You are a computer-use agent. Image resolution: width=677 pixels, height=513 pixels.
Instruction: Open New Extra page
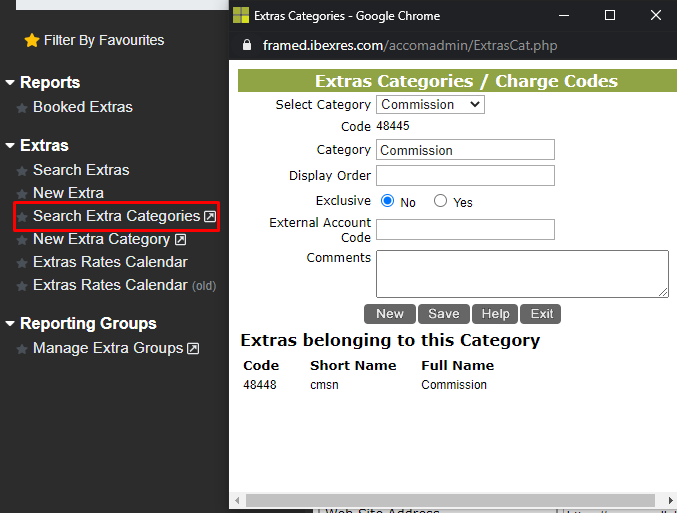point(68,193)
